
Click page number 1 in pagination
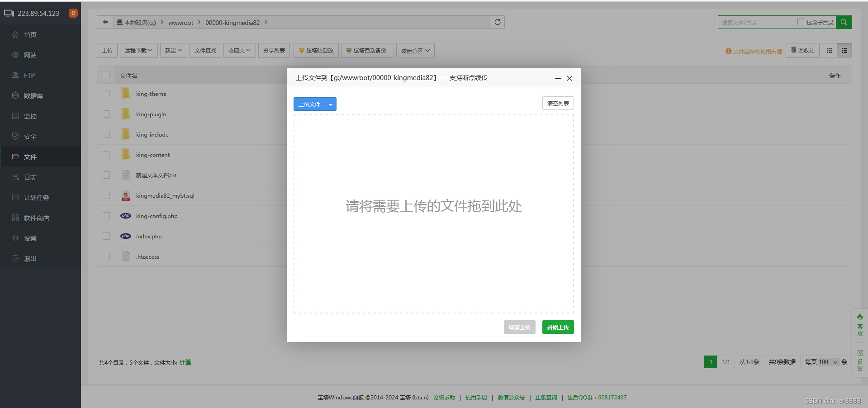point(711,362)
